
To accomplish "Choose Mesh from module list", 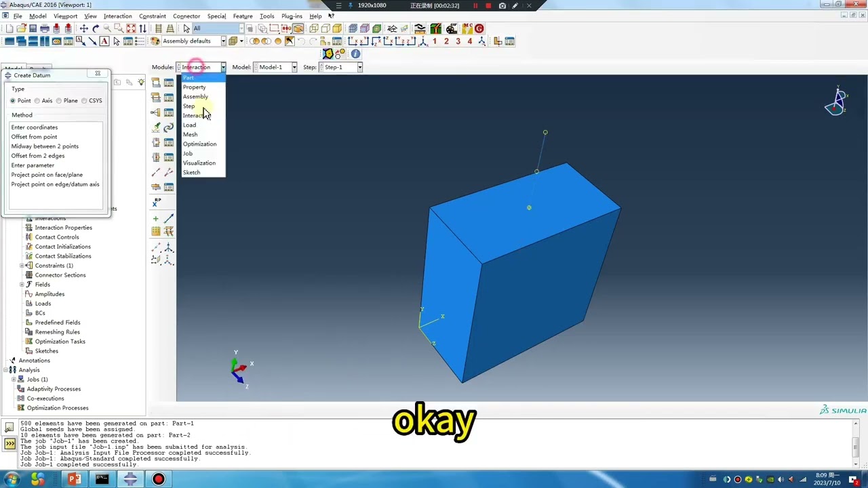I will click(x=190, y=134).
